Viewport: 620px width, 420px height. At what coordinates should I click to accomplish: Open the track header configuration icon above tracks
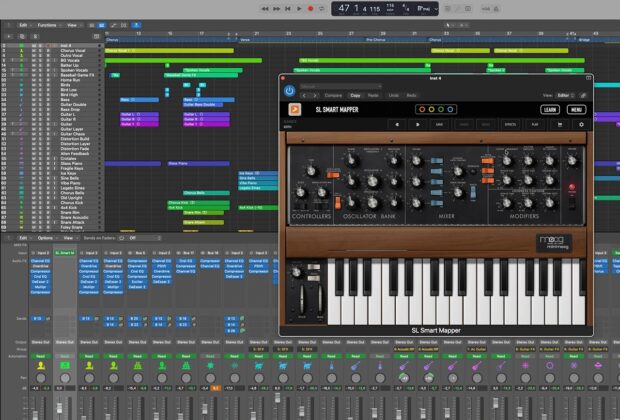pos(96,36)
